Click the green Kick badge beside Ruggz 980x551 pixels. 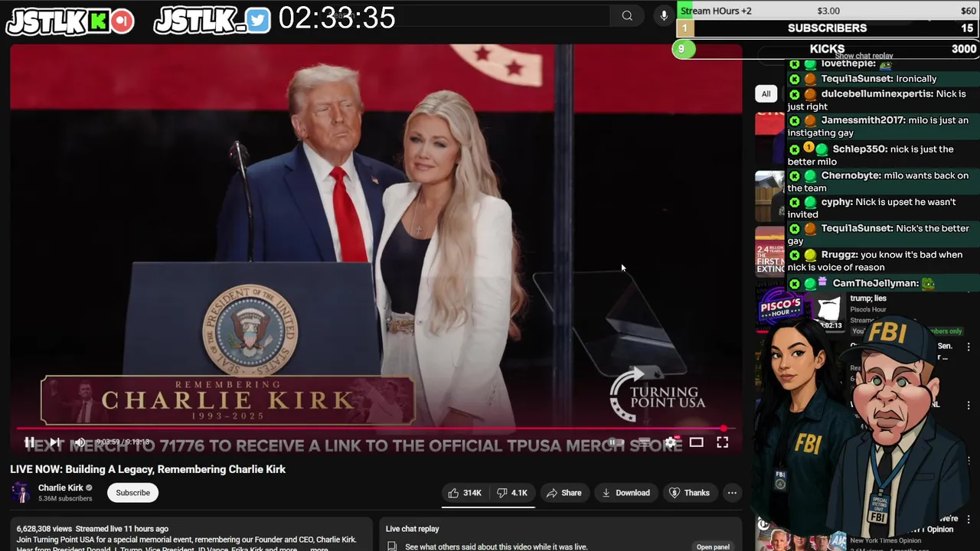794,255
